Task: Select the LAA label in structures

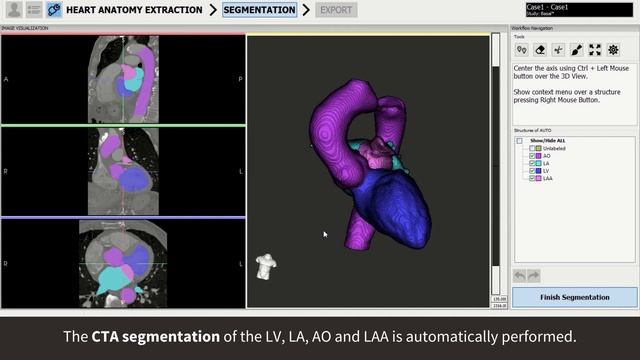Action: pyautogui.click(x=548, y=178)
